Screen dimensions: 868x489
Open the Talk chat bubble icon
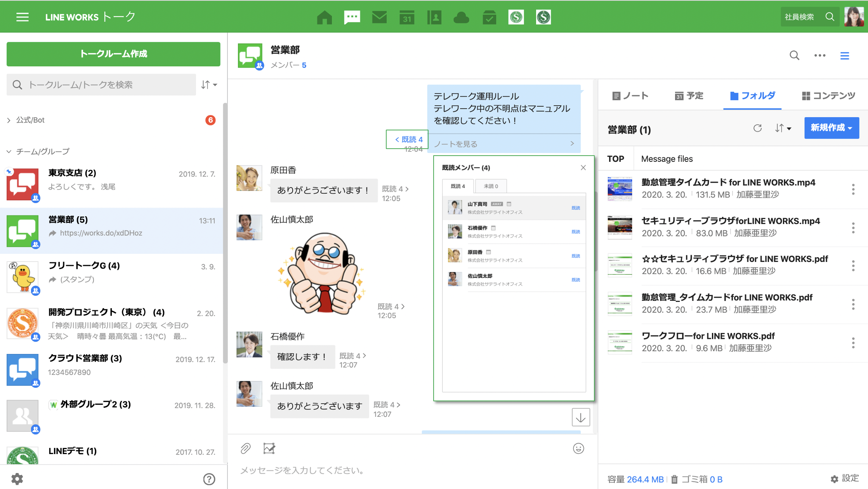point(352,17)
